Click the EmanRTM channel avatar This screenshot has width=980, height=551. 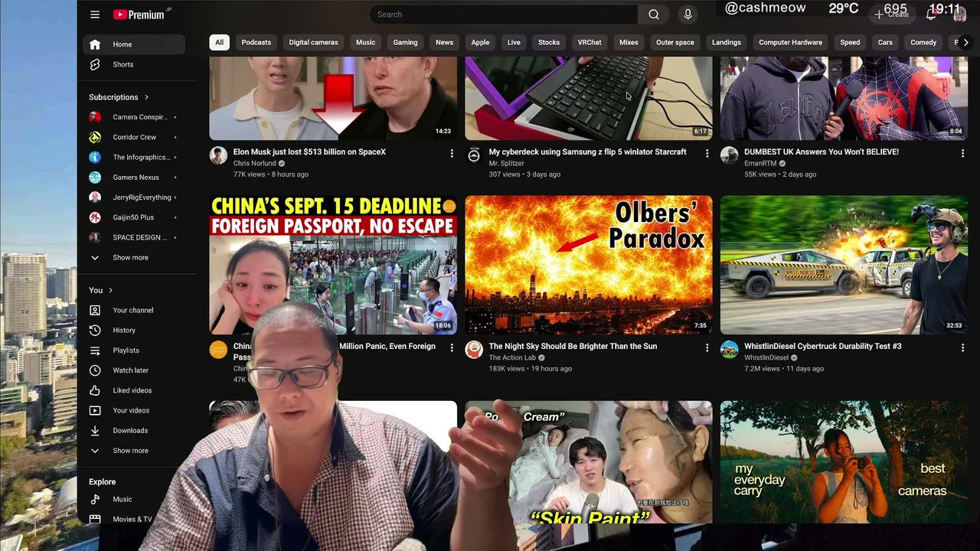729,155
